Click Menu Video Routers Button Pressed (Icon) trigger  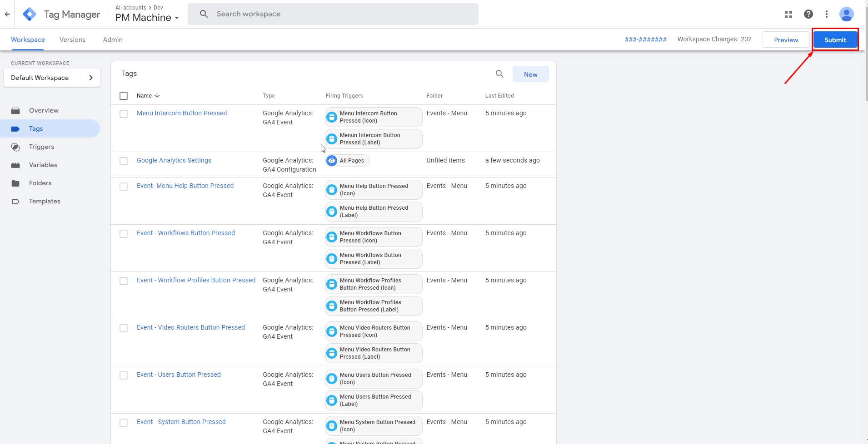click(374, 331)
